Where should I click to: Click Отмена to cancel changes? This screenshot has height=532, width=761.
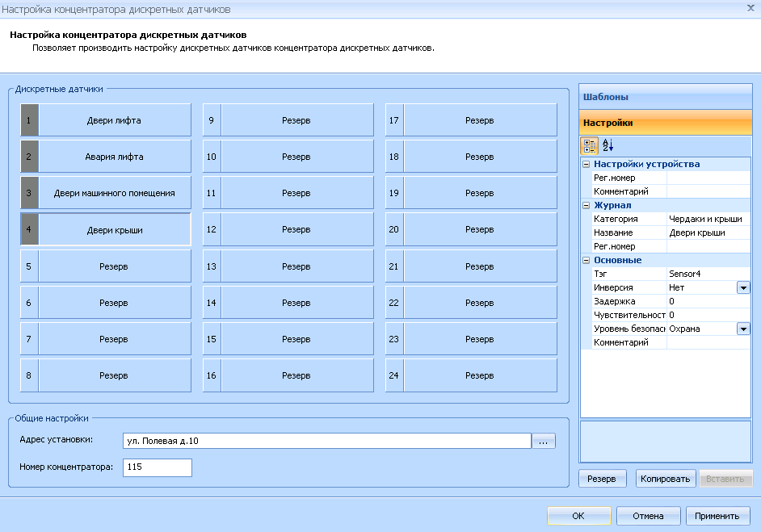648,516
